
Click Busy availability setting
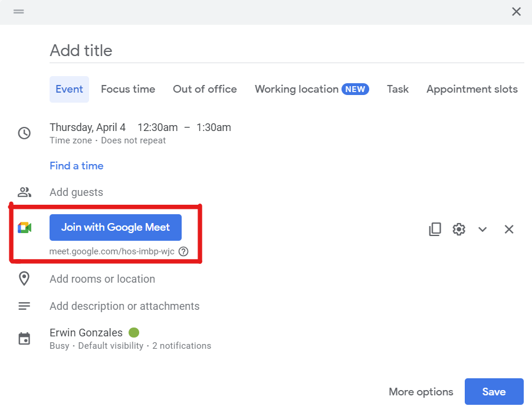click(60, 346)
